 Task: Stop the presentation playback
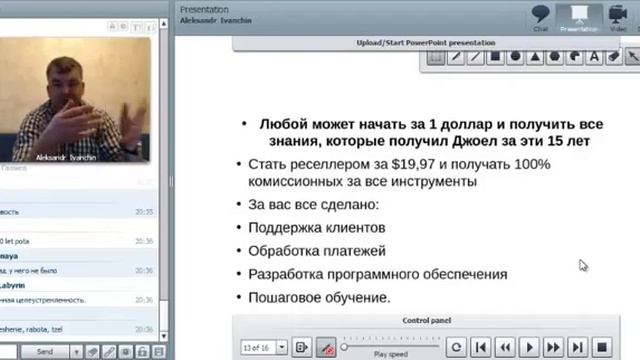[602, 347]
